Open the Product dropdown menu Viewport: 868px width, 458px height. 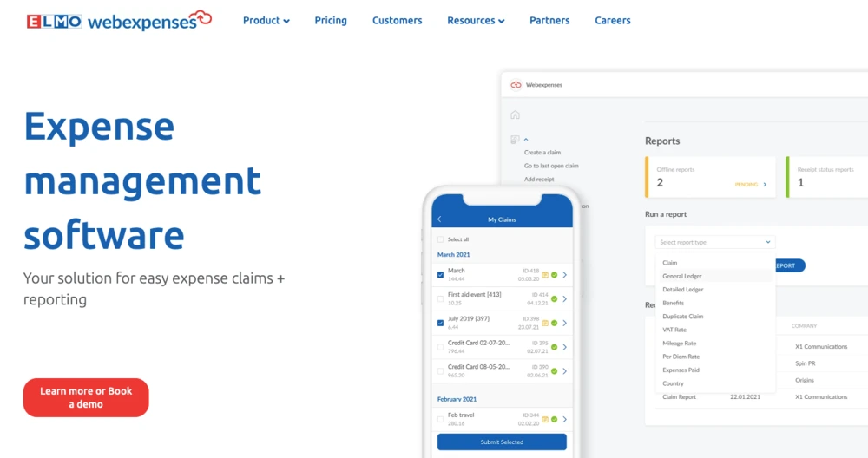(x=266, y=21)
